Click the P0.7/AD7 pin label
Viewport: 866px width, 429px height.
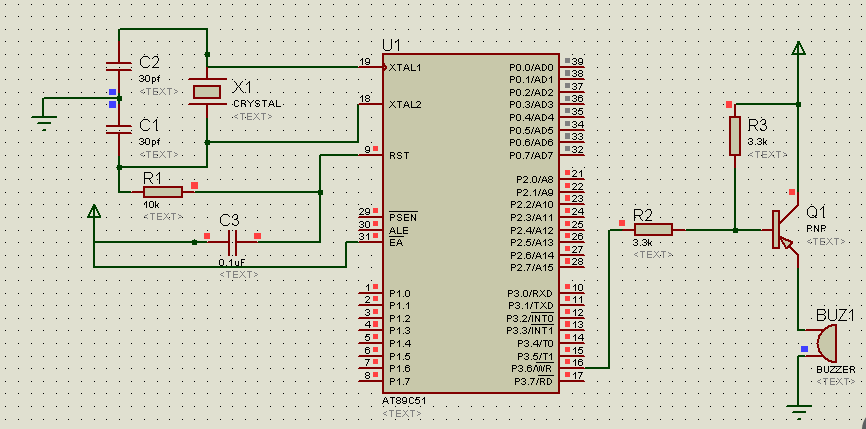pos(531,155)
